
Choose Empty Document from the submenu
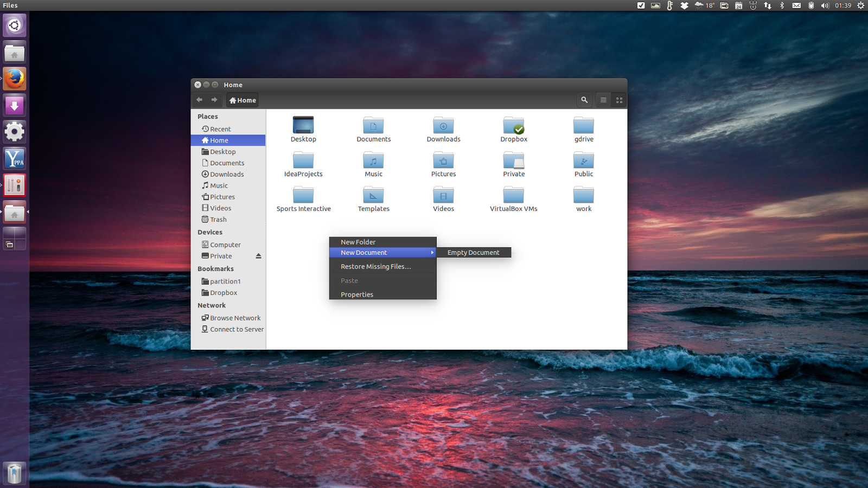[473, 252]
